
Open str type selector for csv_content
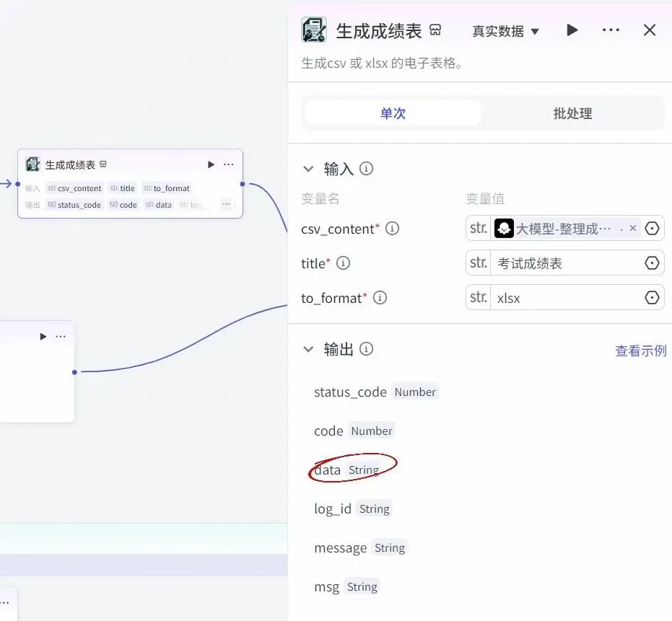tap(479, 228)
